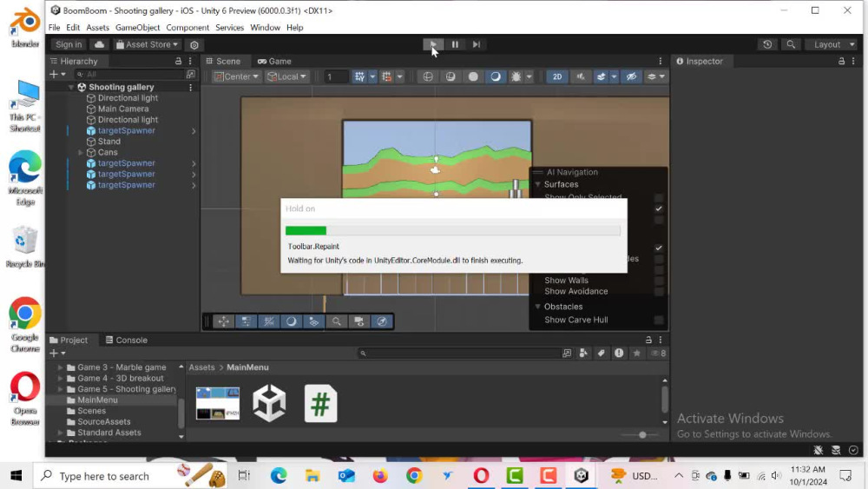The height and width of the screenshot is (489, 868).
Task: Toggle the camera overlay icon in Scene view
Action: [358, 321]
